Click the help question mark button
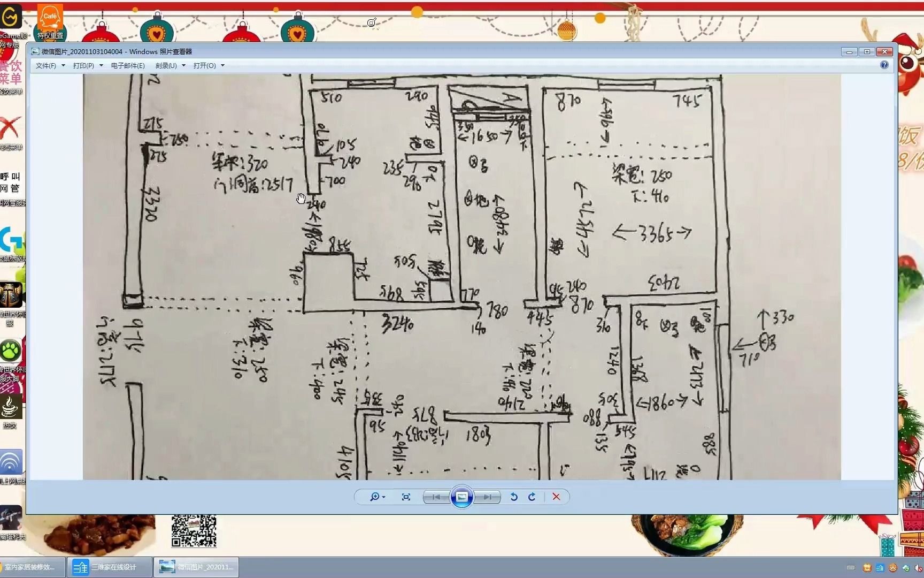 [x=885, y=65]
